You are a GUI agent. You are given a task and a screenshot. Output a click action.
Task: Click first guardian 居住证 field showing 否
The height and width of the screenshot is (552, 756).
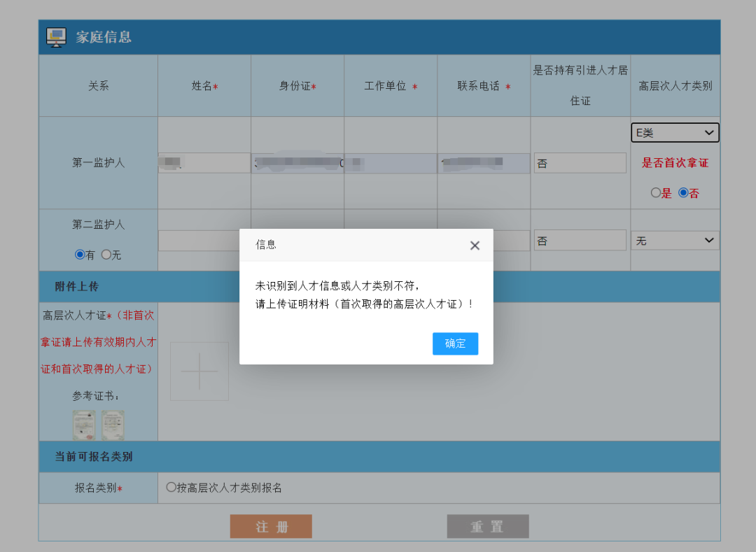580,163
